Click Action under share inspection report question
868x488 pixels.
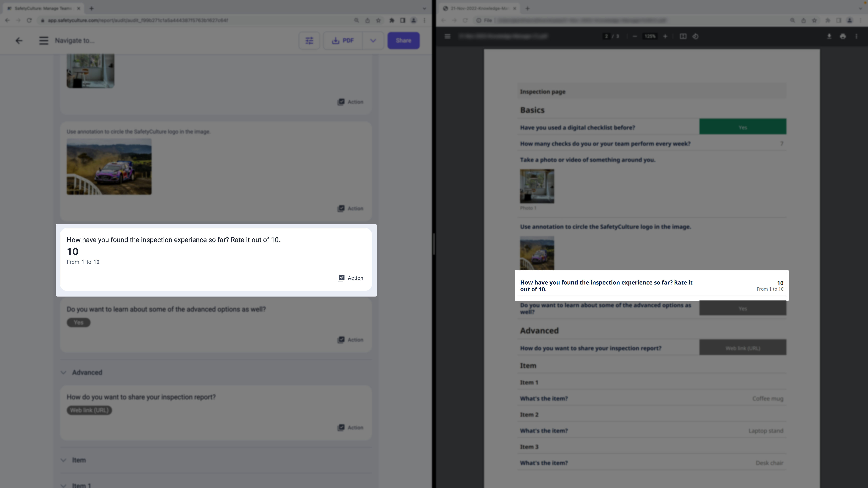pos(350,427)
